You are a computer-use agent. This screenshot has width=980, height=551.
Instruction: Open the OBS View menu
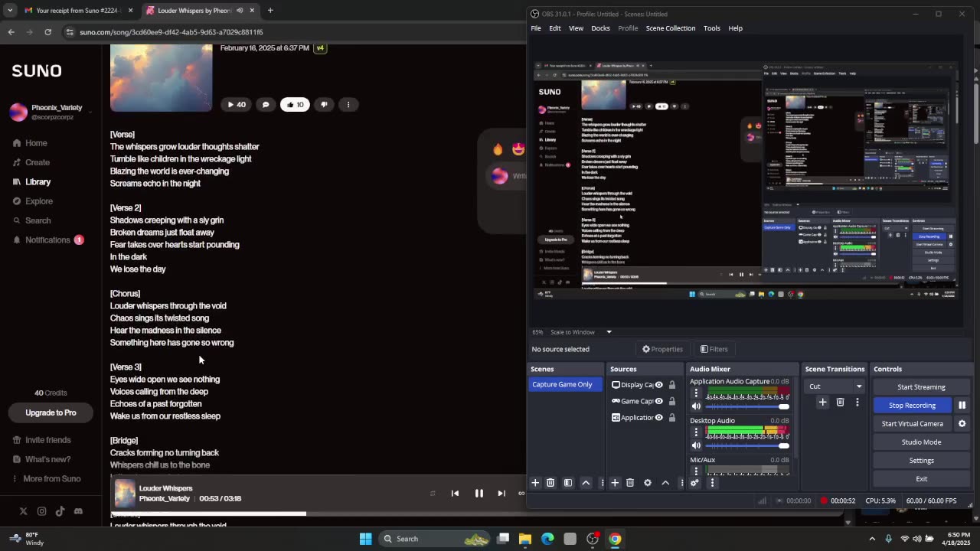(x=576, y=28)
